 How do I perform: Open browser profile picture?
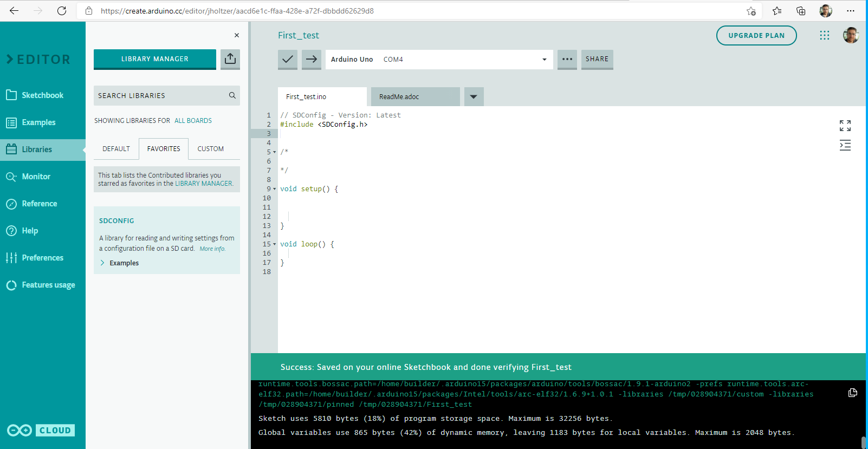[826, 11]
